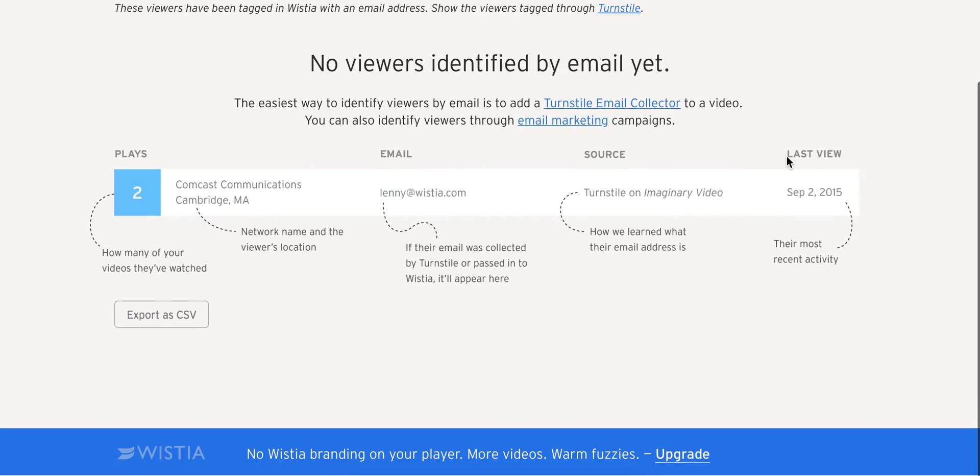Image resolution: width=980 pixels, height=476 pixels.
Task: Click the Upgrade link in the footer banner
Action: (682, 454)
